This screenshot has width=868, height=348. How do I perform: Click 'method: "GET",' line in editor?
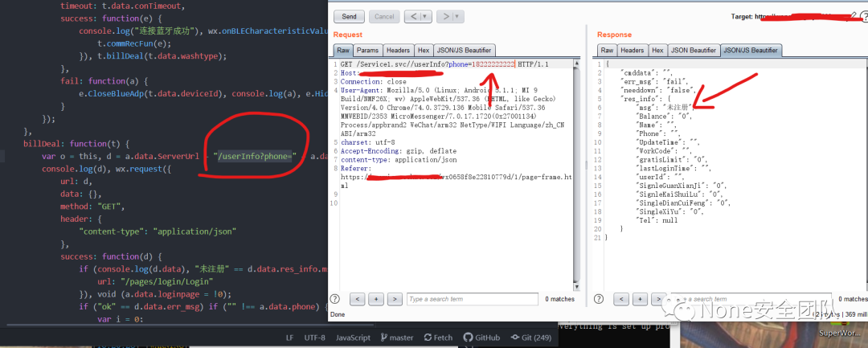point(93,207)
